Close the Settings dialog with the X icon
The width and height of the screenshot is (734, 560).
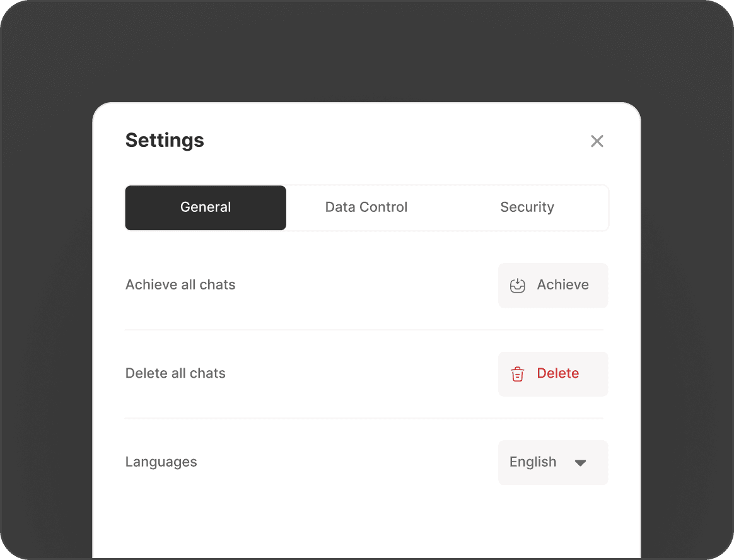coord(597,141)
